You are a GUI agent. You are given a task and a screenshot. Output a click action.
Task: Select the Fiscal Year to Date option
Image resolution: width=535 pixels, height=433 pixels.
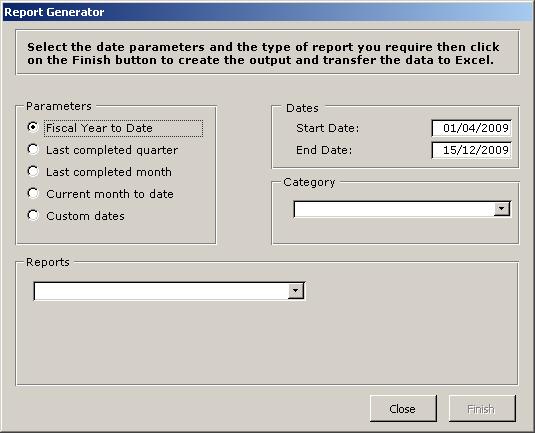coord(33,128)
